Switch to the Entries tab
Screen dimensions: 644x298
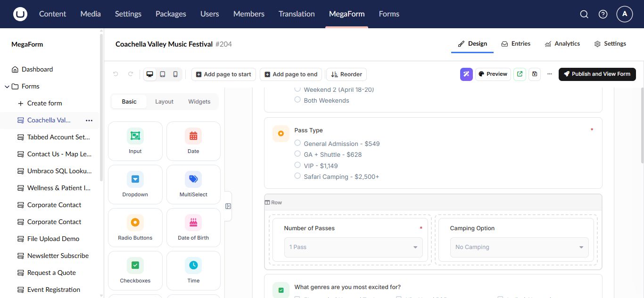tap(516, 44)
